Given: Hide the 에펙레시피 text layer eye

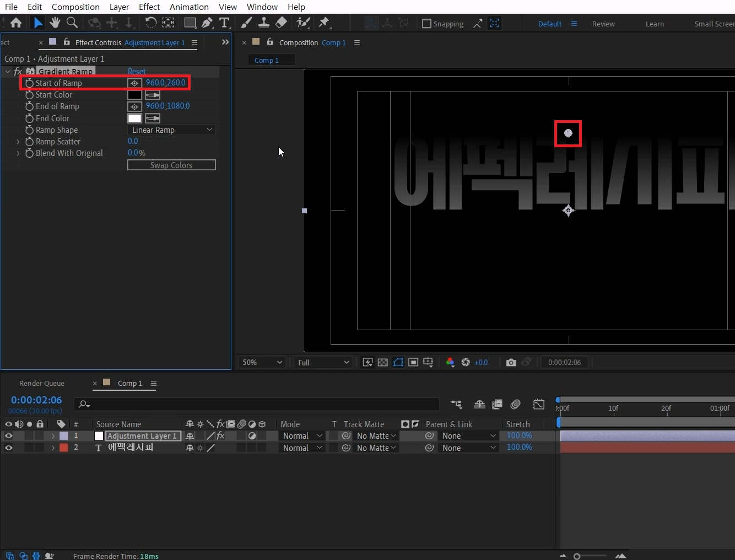Looking at the screenshot, I should tap(8, 448).
